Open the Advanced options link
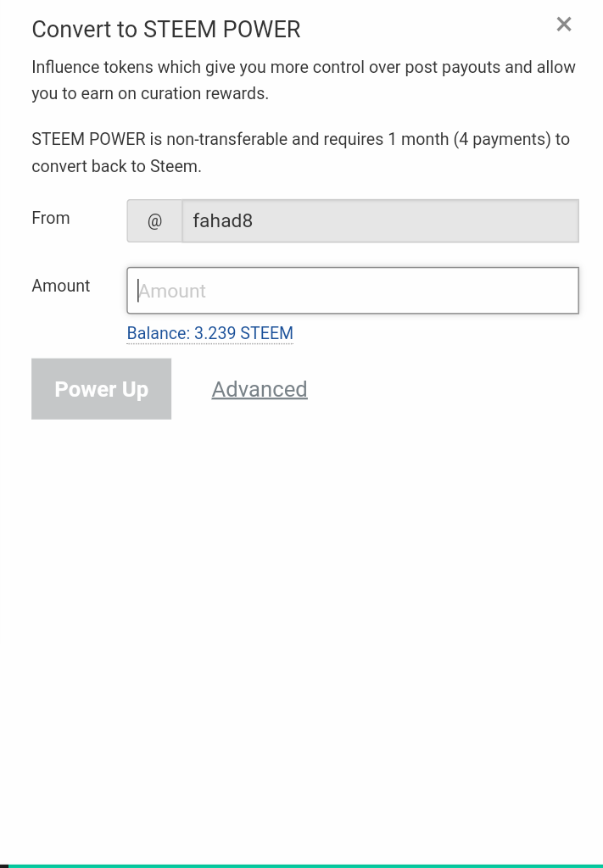 pos(260,389)
